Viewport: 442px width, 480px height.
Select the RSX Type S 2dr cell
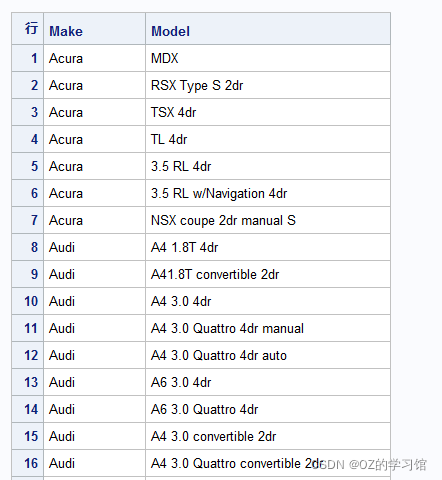pyautogui.click(x=268, y=85)
